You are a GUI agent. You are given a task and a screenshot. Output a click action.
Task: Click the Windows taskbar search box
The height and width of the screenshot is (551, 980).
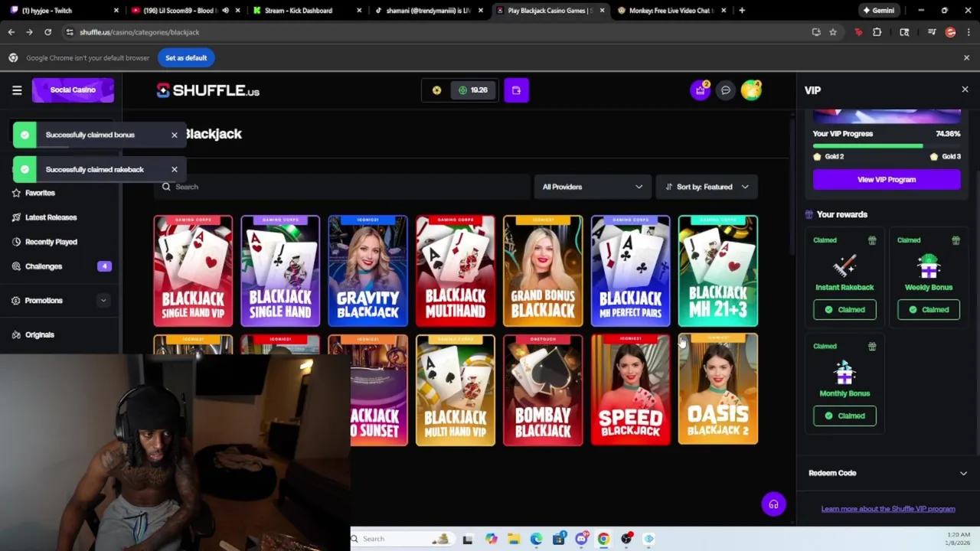pos(402,539)
